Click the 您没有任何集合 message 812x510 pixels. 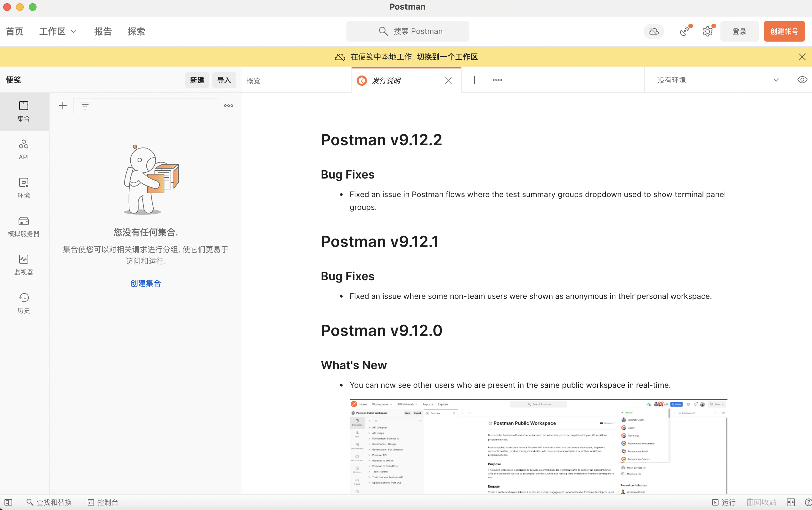pos(146,232)
